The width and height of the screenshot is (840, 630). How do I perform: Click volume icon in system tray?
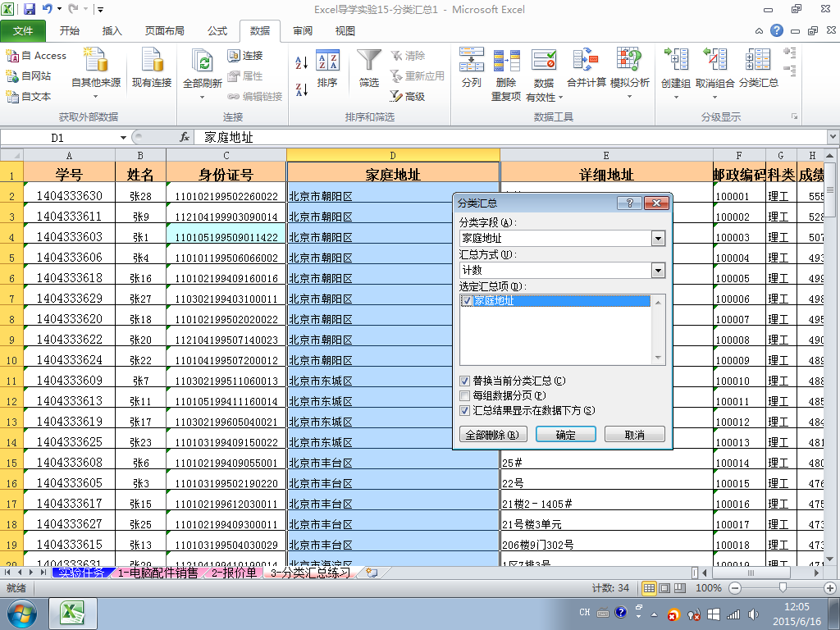pos(753,614)
